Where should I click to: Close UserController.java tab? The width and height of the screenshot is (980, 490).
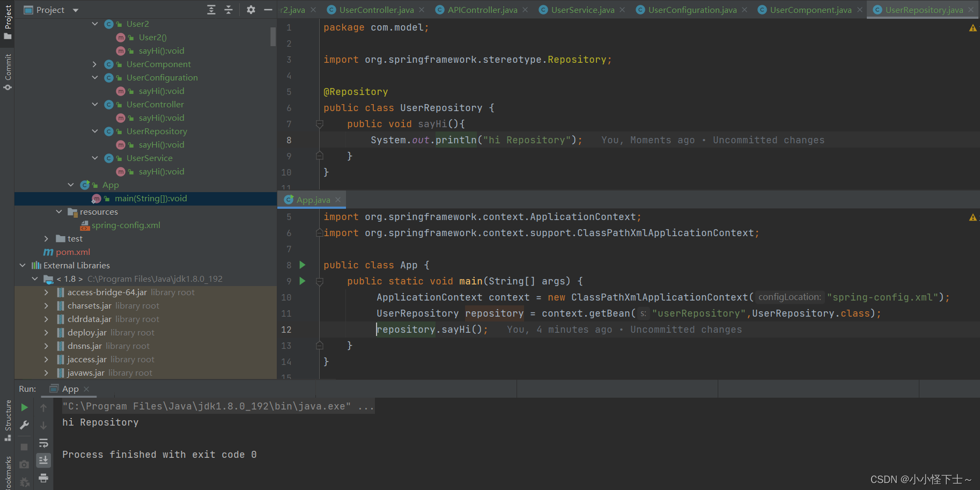[x=422, y=10]
